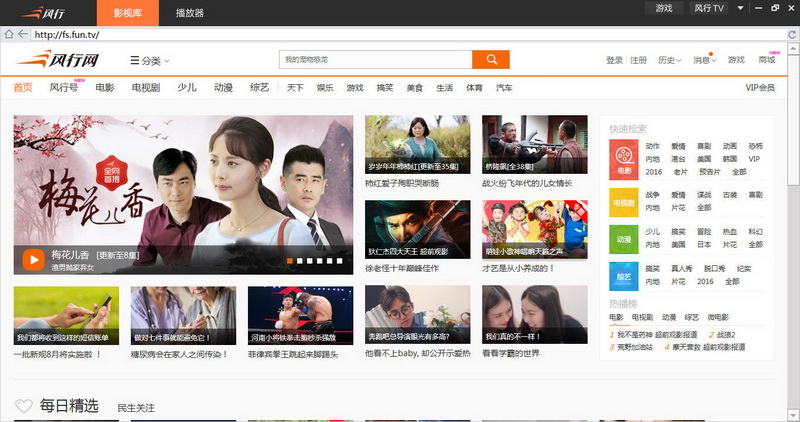The width and height of the screenshot is (800, 422).
Task: Click the search input field
Action: [x=374, y=60]
